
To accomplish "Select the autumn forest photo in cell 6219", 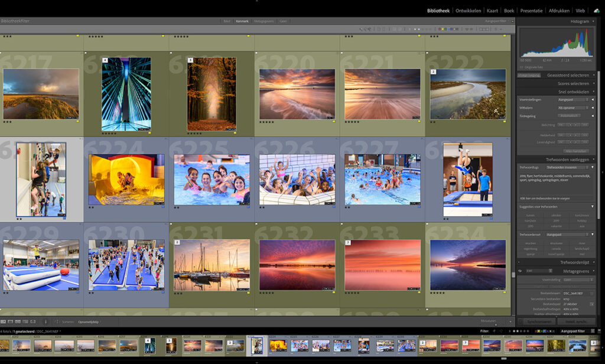I will pyautogui.click(x=212, y=94).
